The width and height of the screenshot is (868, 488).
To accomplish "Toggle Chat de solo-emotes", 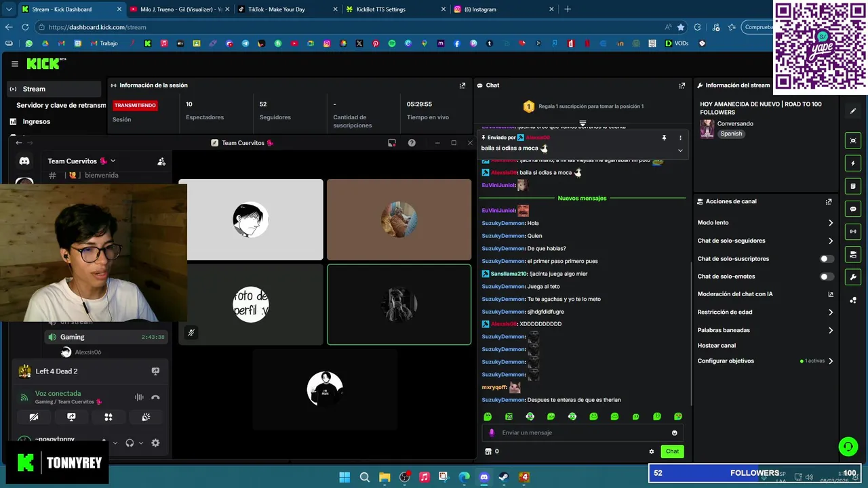I will pyautogui.click(x=827, y=277).
